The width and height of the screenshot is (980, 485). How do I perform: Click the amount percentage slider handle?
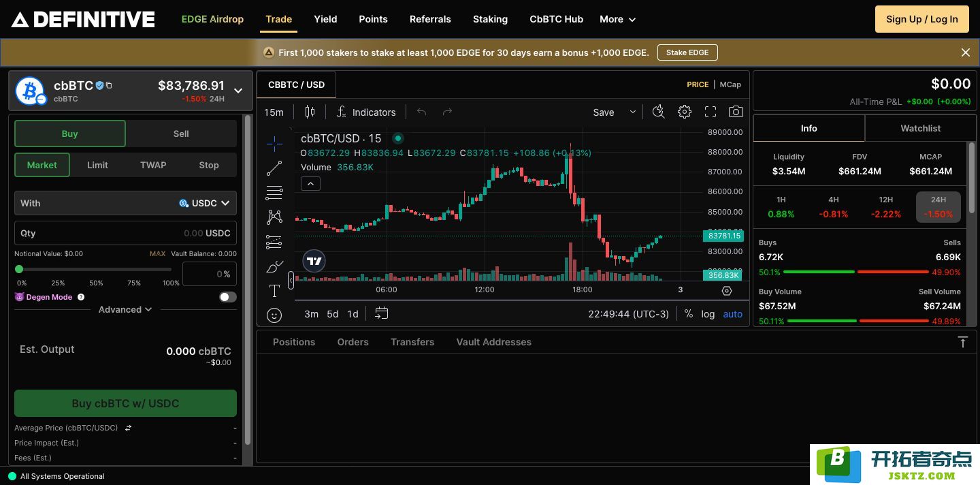(19, 269)
